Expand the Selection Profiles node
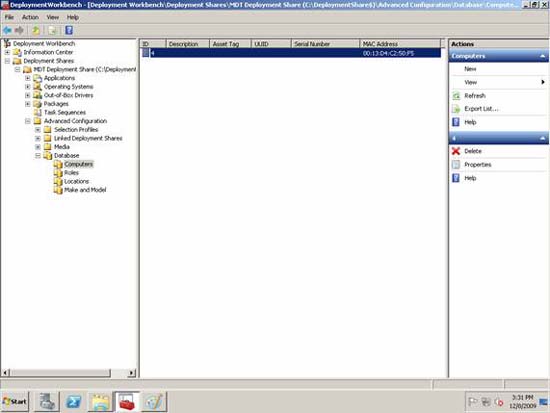The width and height of the screenshot is (550, 413). (38, 130)
